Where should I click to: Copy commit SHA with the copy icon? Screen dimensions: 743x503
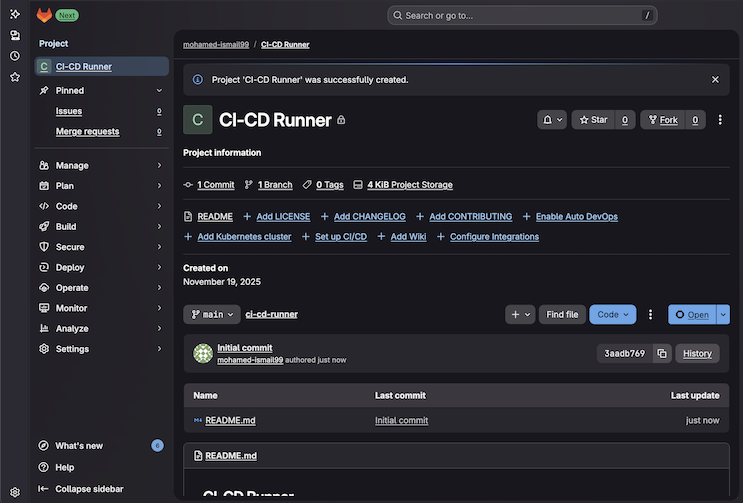(x=662, y=353)
